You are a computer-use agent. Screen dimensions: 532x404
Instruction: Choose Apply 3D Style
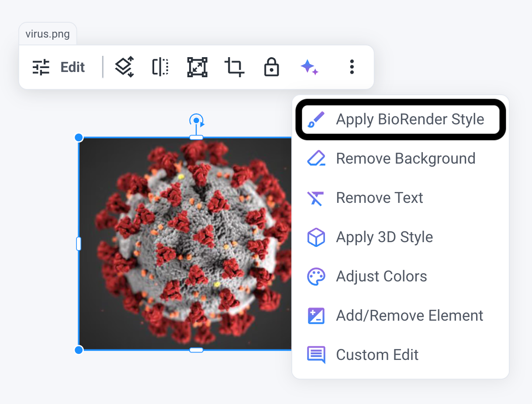coord(401,237)
